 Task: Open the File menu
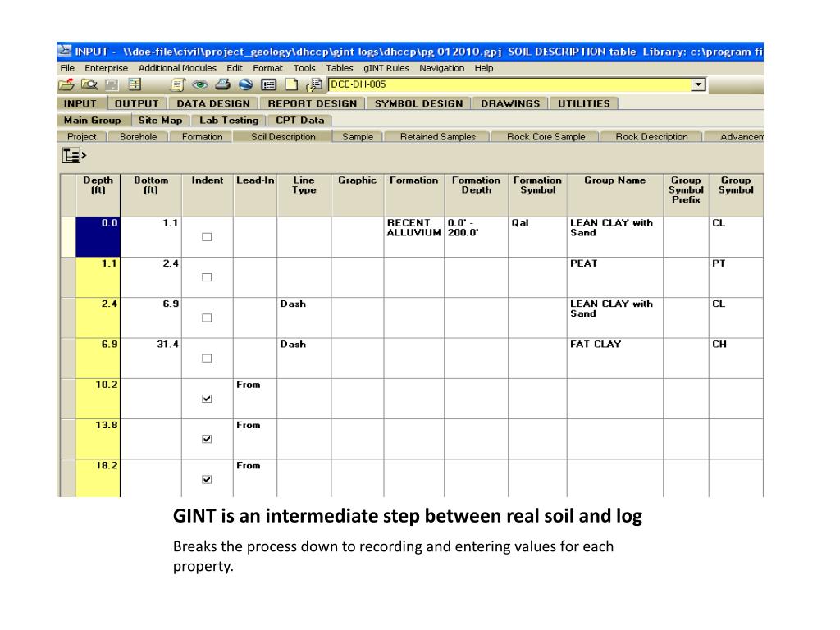(x=67, y=68)
